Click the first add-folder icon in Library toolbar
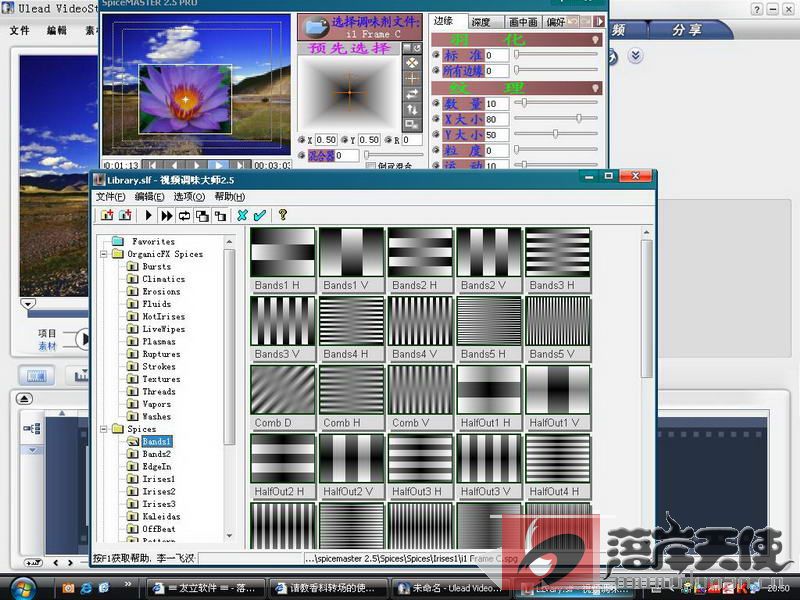800x600 pixels. coord(107,215)
